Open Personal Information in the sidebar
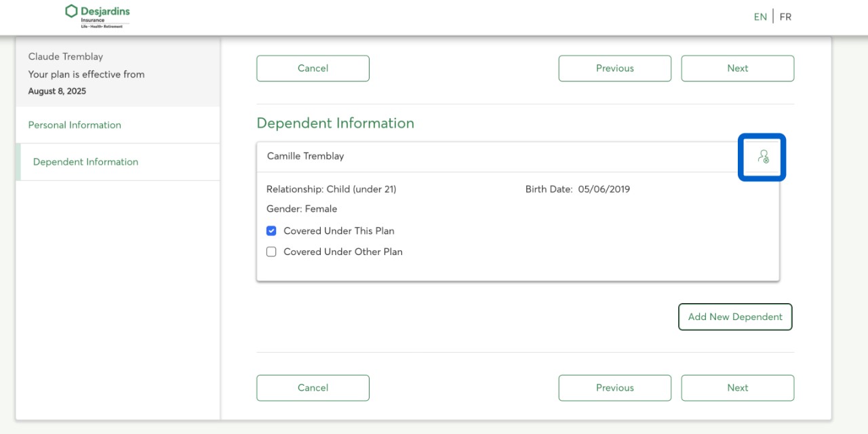 click(x=75, y=125)
